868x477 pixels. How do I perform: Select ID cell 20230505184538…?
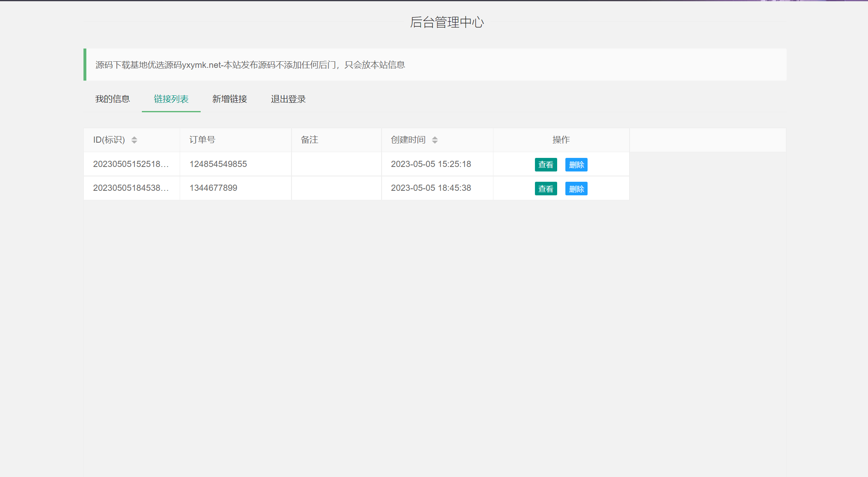[x=131, y=188]
